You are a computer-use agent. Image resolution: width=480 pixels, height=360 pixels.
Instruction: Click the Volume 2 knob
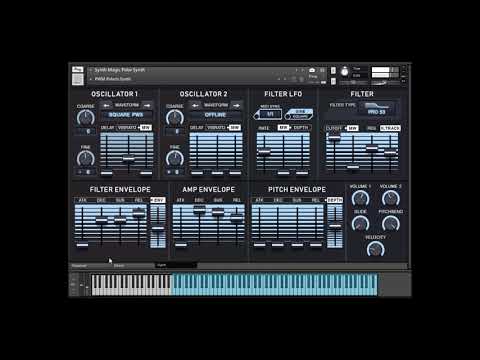(x=391, y=198)
